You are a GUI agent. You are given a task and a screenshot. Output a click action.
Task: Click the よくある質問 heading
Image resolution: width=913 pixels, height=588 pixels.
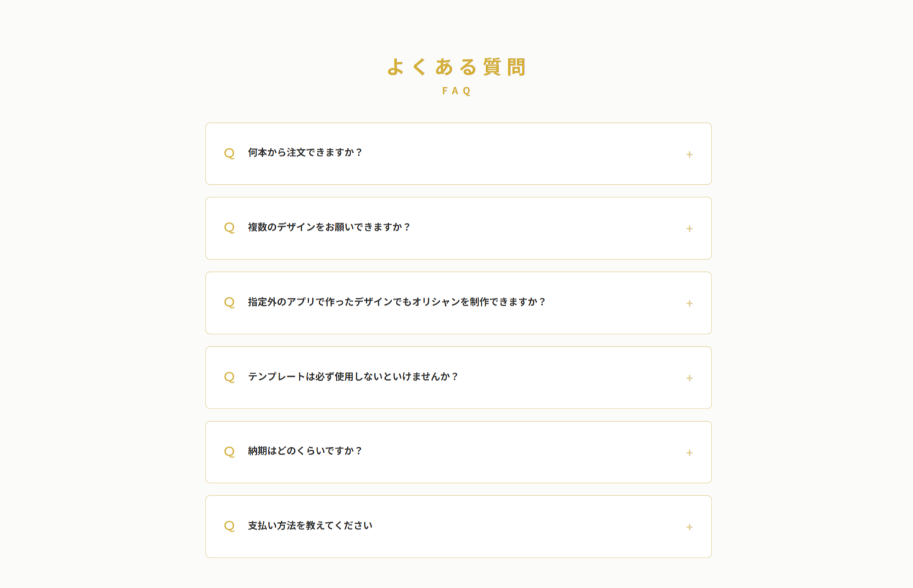456,67
